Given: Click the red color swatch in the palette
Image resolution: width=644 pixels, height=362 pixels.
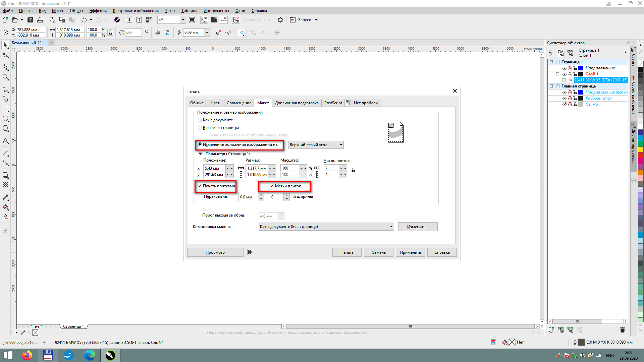Looking at the screenshot, I should (641, 155).
